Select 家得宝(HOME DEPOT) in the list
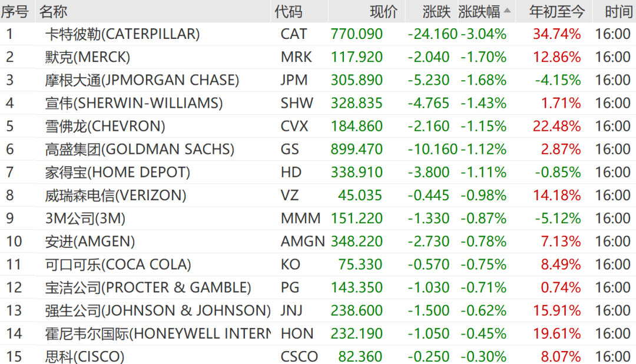This screenshot has width=636, height=364. (x=117, y=172)
